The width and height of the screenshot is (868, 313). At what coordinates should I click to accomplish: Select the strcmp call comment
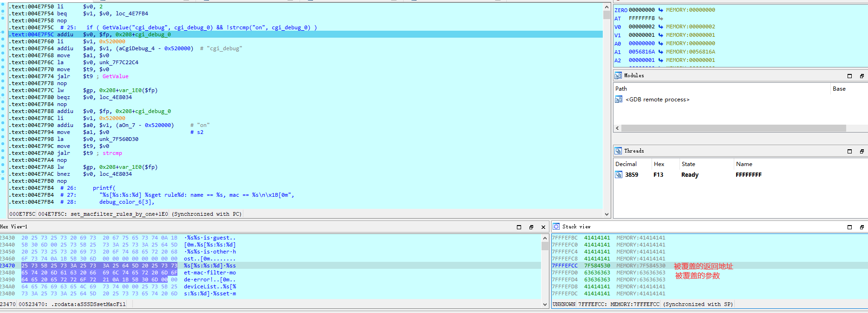(112, 153)
